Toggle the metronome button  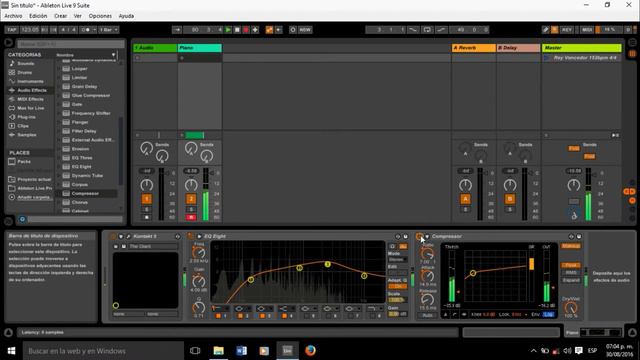86,30
